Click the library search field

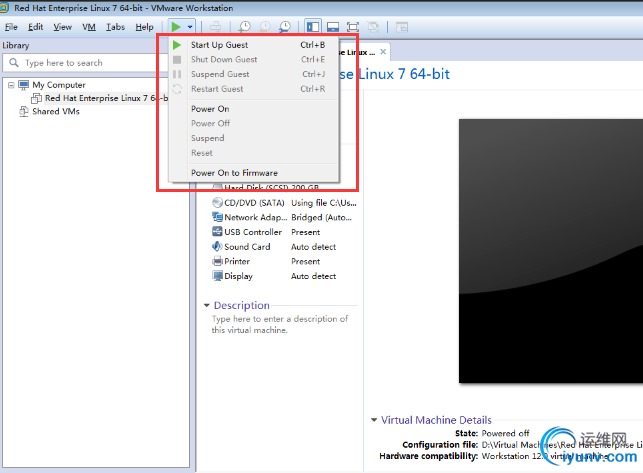click(x=85, y=63)
